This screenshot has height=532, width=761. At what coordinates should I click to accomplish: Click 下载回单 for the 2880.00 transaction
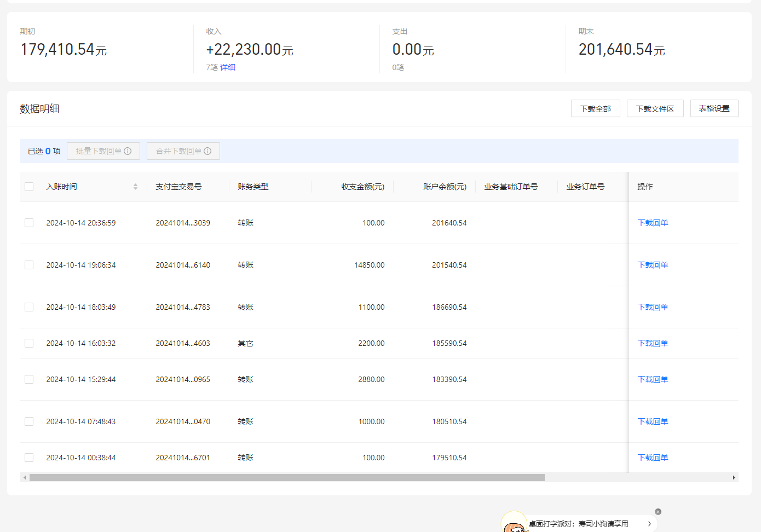tap(653, 379)
